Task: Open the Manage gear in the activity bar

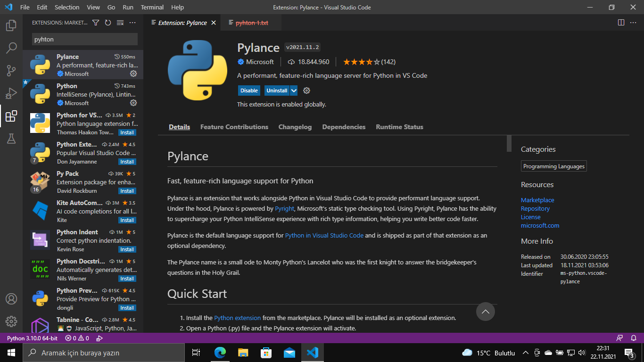Action: (11, 321)
